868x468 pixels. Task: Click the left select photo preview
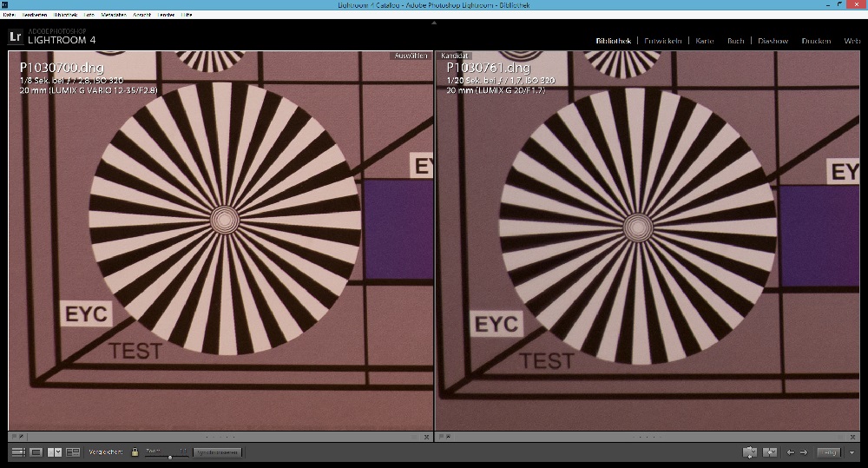click(220, 241)
